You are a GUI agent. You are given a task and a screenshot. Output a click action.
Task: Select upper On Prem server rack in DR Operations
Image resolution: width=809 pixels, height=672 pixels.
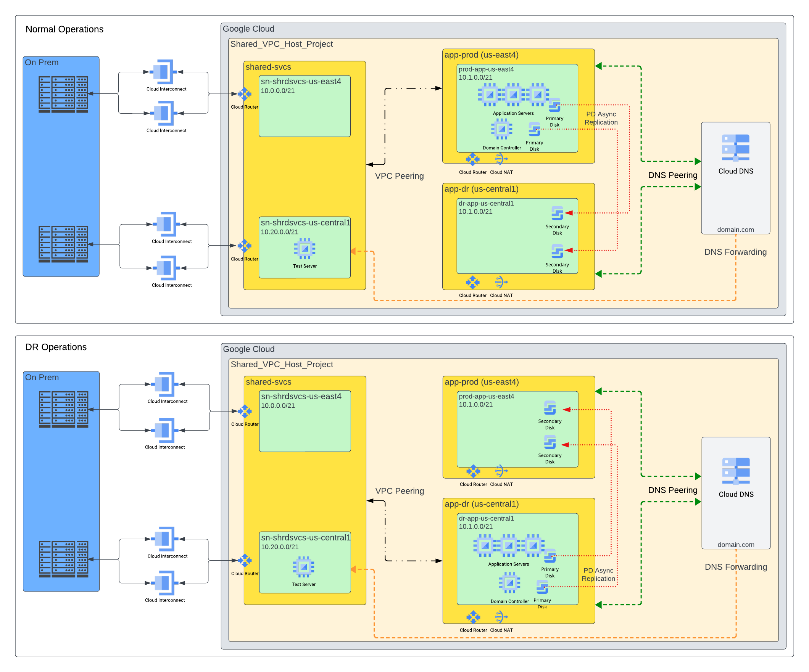64,409
